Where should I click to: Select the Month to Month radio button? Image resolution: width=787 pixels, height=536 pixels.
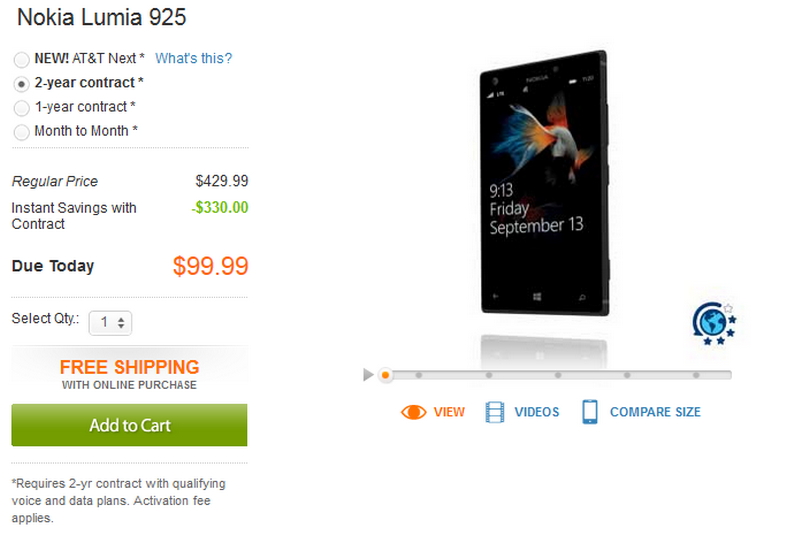click(22, 131)
